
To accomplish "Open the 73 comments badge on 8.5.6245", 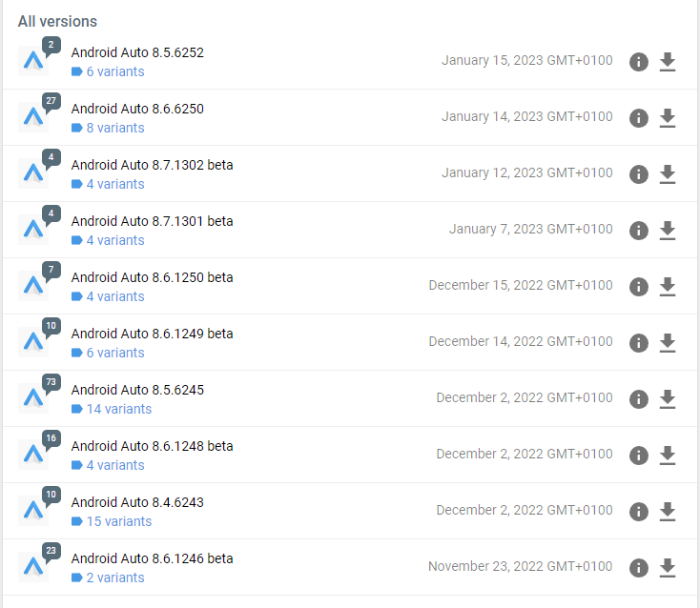I will point(51,381).
